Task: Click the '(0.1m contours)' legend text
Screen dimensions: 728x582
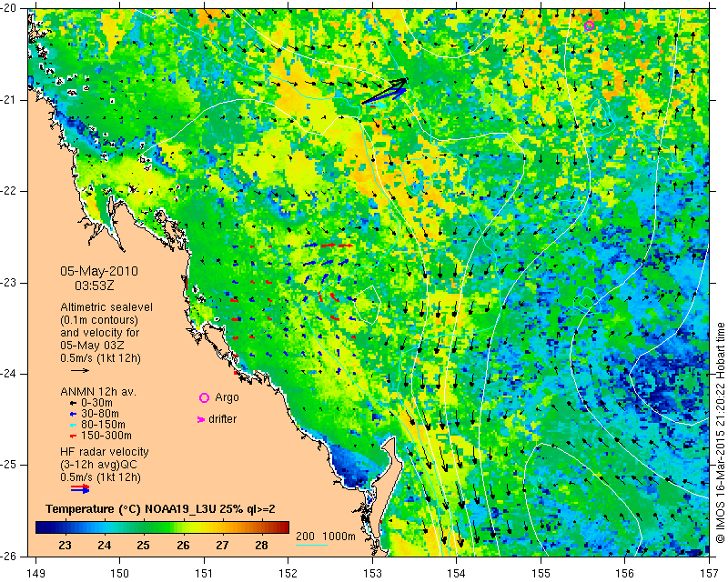Action: tap(99, 320)
